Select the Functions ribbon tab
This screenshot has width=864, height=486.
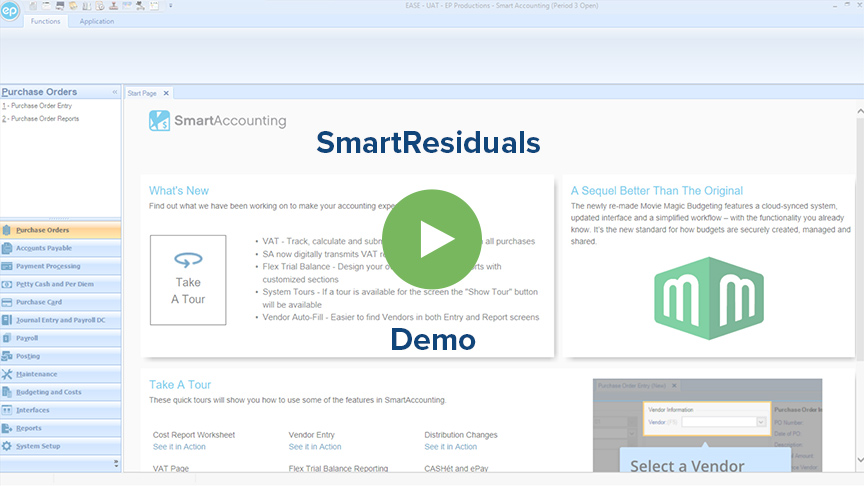tap(45, 21)
